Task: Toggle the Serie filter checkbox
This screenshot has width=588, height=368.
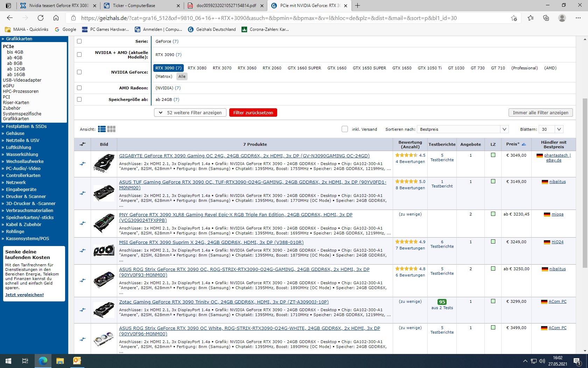Action: click(79, 41)
